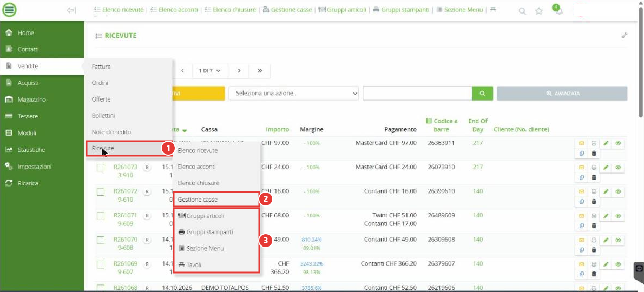Tick the checkbox for receipt R2610719-609
This screenshot has height=292, width=644.
coord(101,216)
